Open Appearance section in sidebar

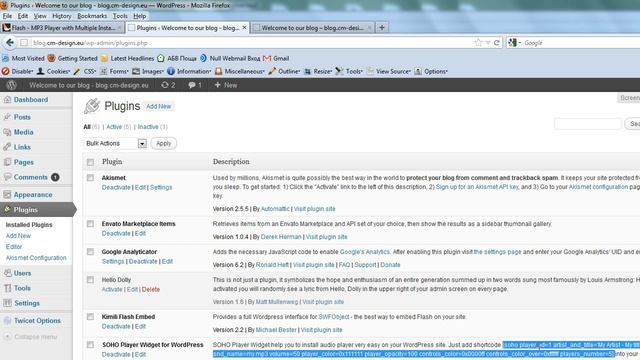pyautogui.click(x=33, y=195)
